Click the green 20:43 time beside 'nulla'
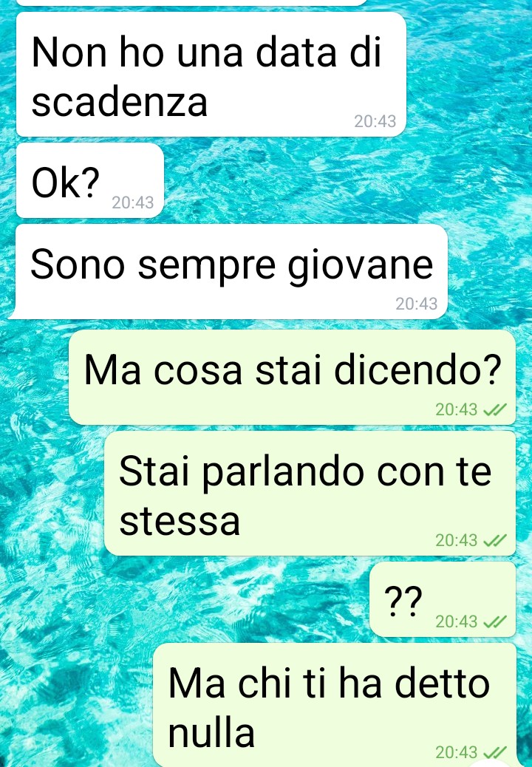The height and width of the screenshot is (767, 532). [456, 751]
